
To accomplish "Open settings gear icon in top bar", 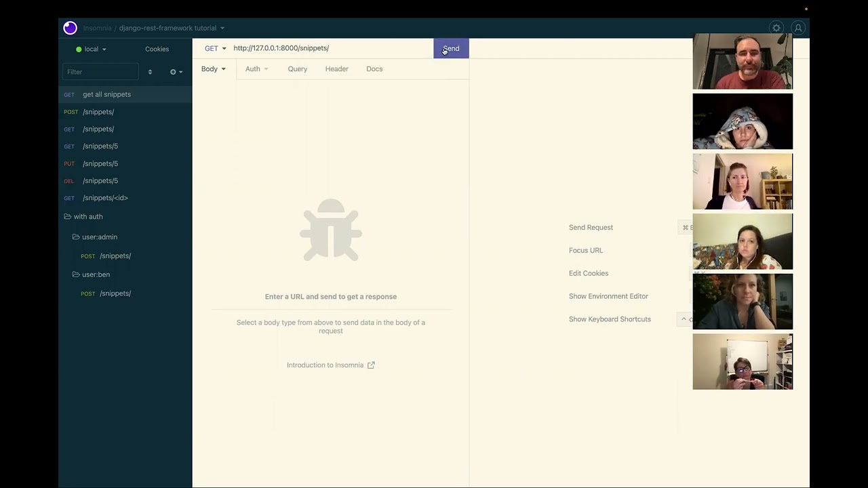I will pyautogui.click(x=776, y=28).
